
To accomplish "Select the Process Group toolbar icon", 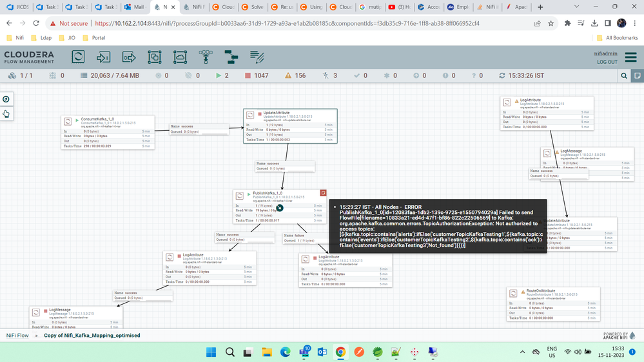I will 155,57.
